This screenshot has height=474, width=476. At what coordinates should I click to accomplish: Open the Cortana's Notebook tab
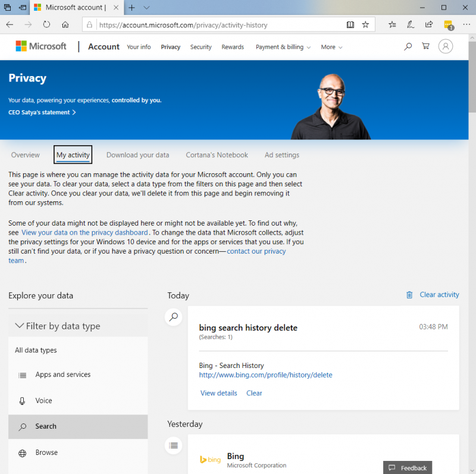click(217, 155)
